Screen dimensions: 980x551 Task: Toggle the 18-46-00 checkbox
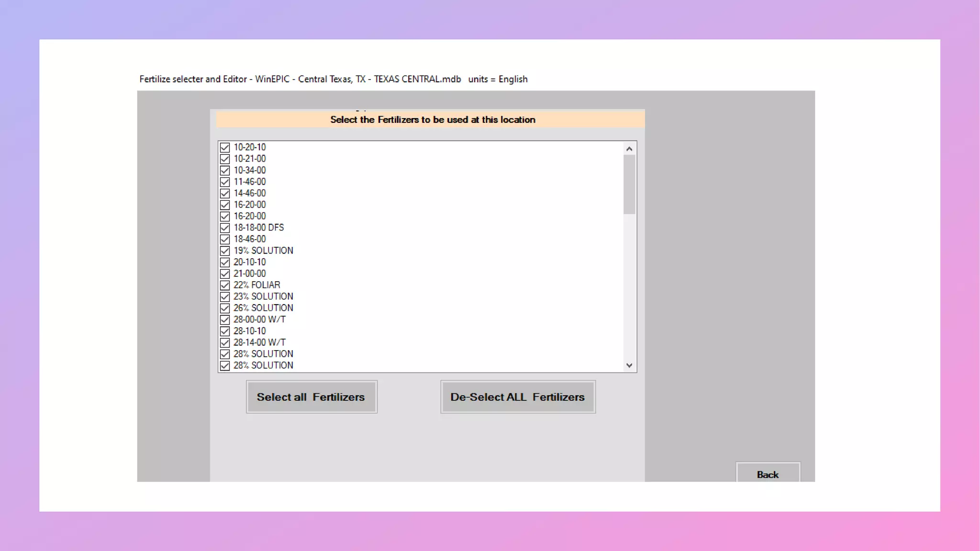click(x=225, y=239)
